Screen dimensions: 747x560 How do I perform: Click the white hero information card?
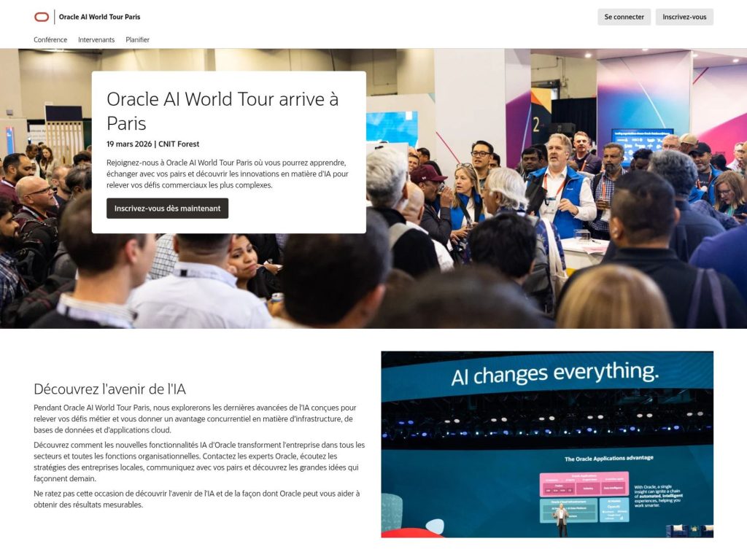click(x=228, y=149)
